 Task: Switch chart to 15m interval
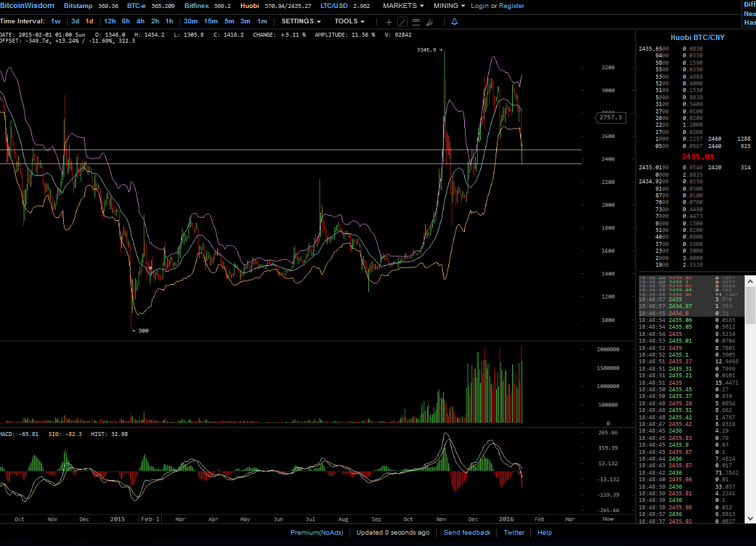tap(210, 21)
